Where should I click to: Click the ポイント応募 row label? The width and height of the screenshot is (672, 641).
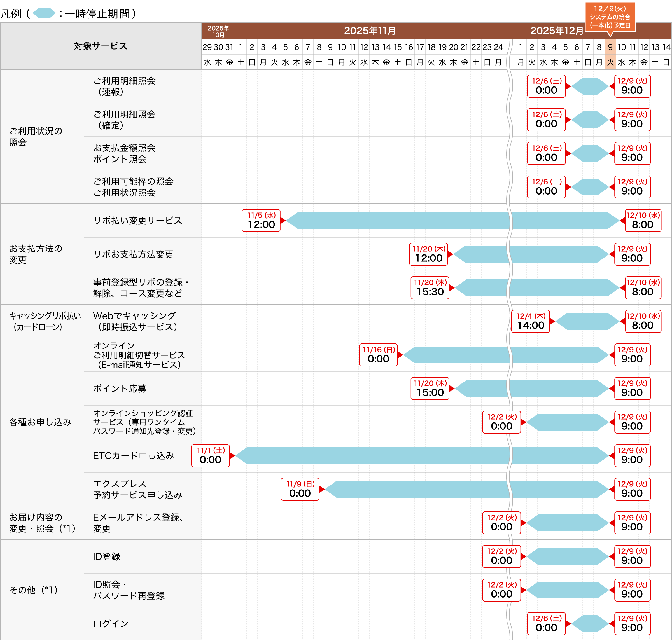coord(120,389)
